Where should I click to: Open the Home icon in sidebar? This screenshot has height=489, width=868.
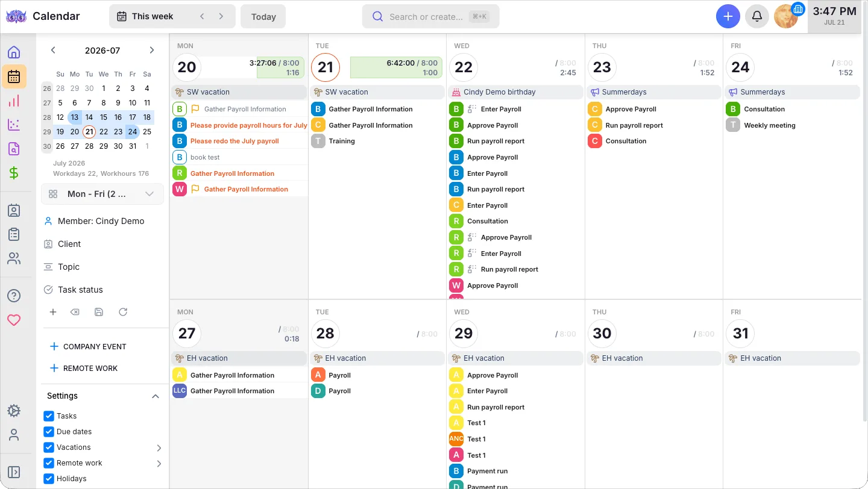coord(14,52)
